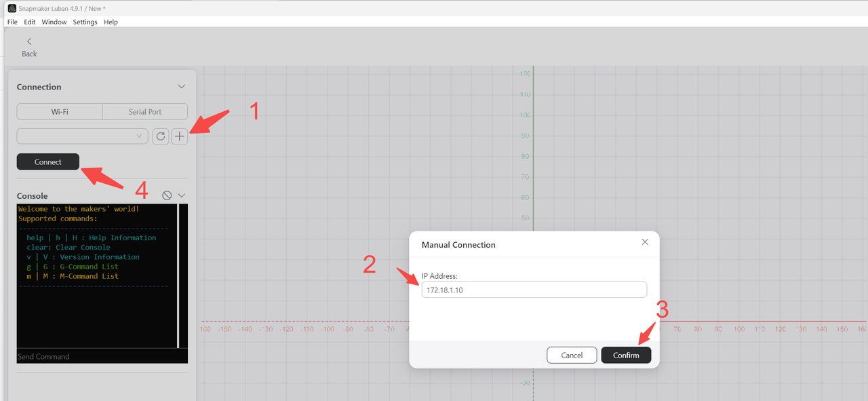Switch to the Wi-Fi connection mode
The width and height of the screenshot is (868, 401).
pyautogui.click(x=60, y=112)
